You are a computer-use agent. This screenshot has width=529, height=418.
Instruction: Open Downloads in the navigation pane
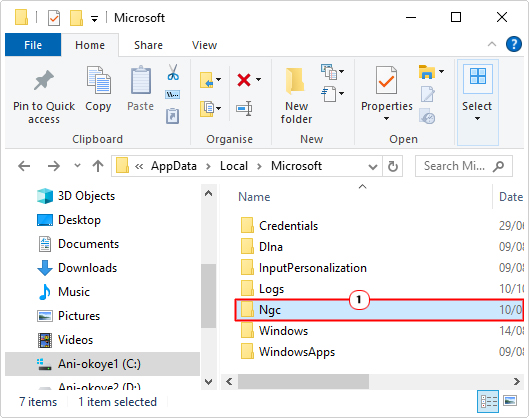(78, 268)
